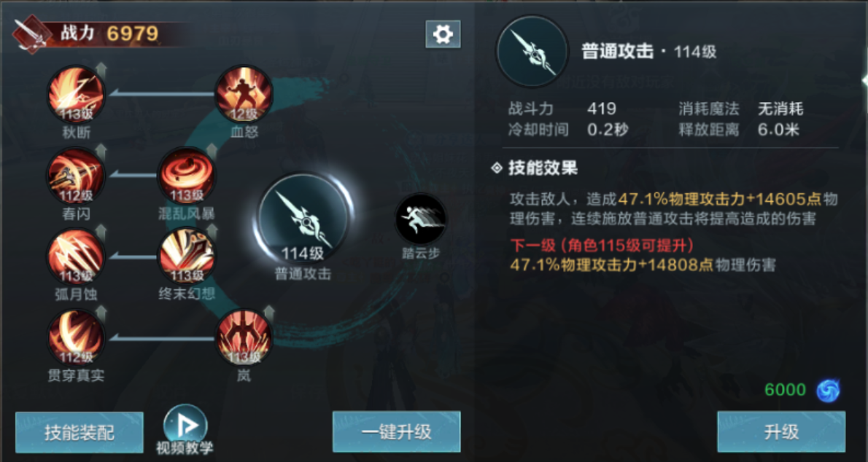Select the 秋断 skill icon

76,95
